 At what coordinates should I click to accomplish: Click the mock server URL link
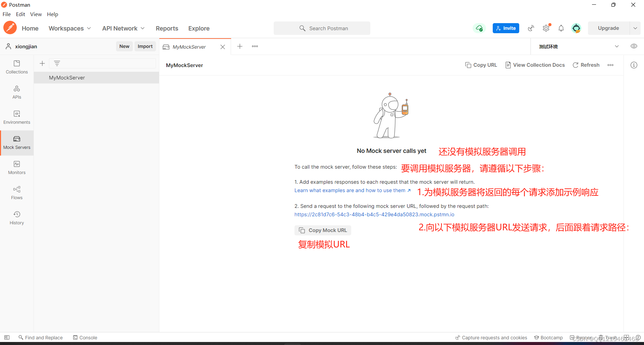[x=374, y=215]
